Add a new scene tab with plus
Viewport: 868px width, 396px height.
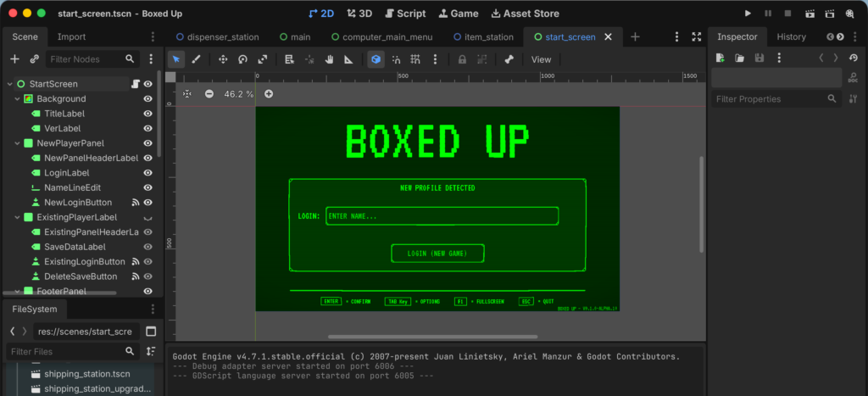(x=635, y=36)
